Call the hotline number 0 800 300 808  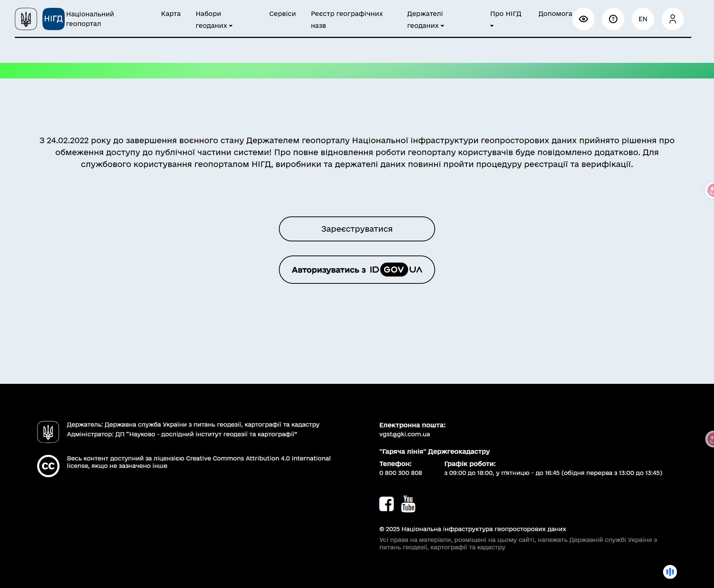point(400,473)
